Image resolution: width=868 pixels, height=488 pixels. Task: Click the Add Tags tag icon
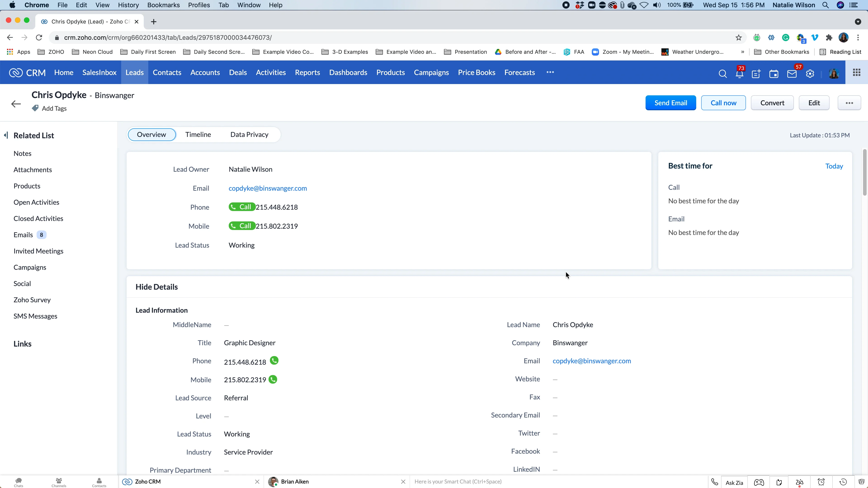point(35,108)
